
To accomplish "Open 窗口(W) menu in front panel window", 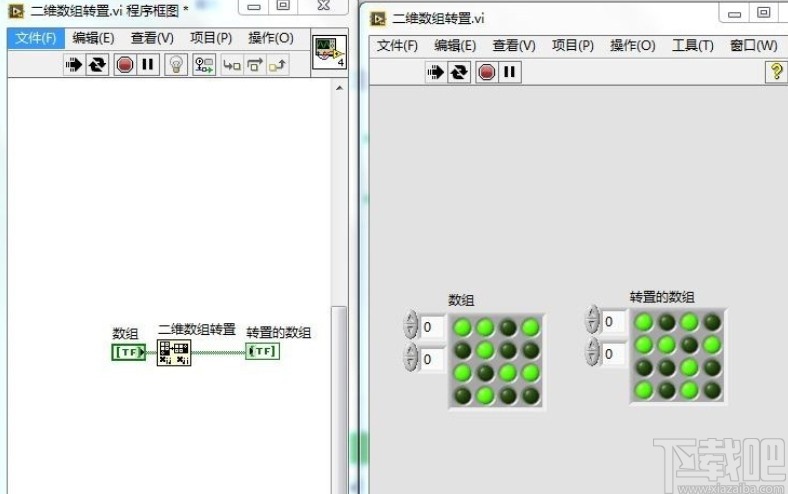I will point(753,46).
